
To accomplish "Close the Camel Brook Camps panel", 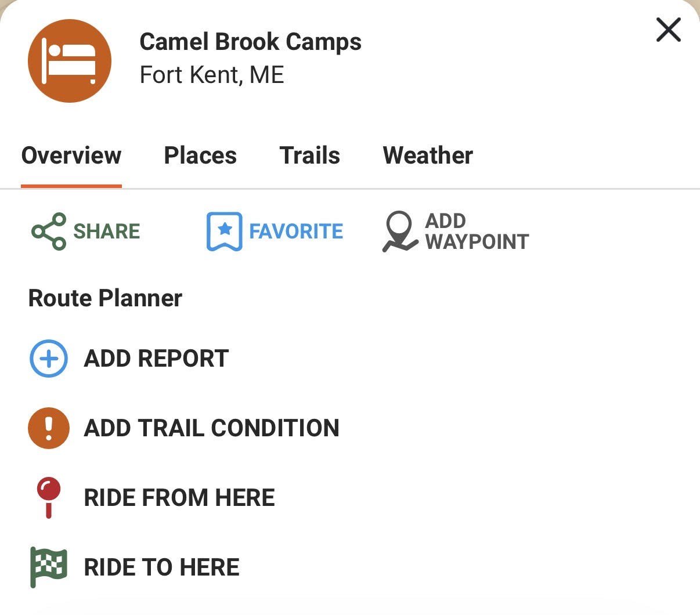I will click(x=668, y=30).
